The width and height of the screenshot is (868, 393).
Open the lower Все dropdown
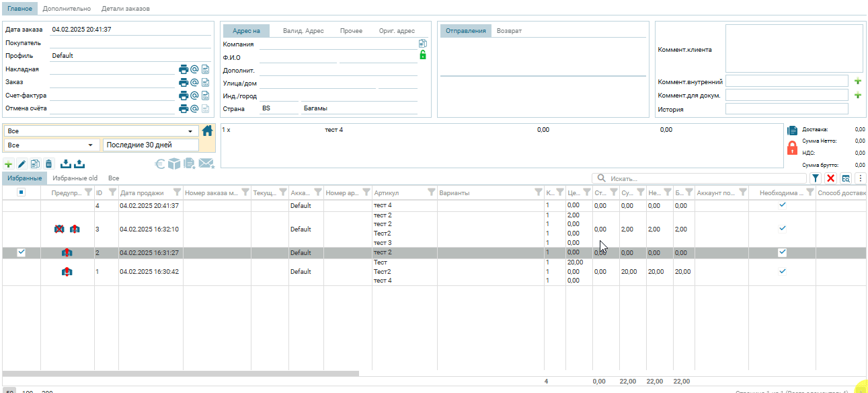[51, 145]
